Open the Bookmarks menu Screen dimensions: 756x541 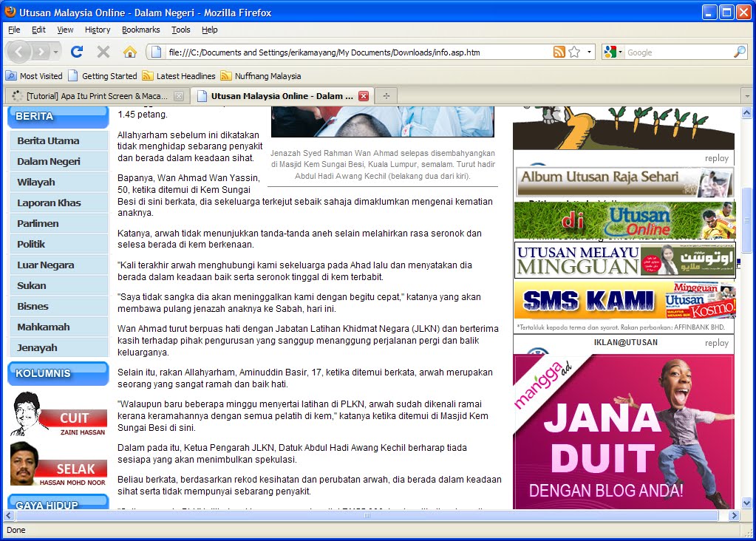pyautogui.click(x=141, y=30)
